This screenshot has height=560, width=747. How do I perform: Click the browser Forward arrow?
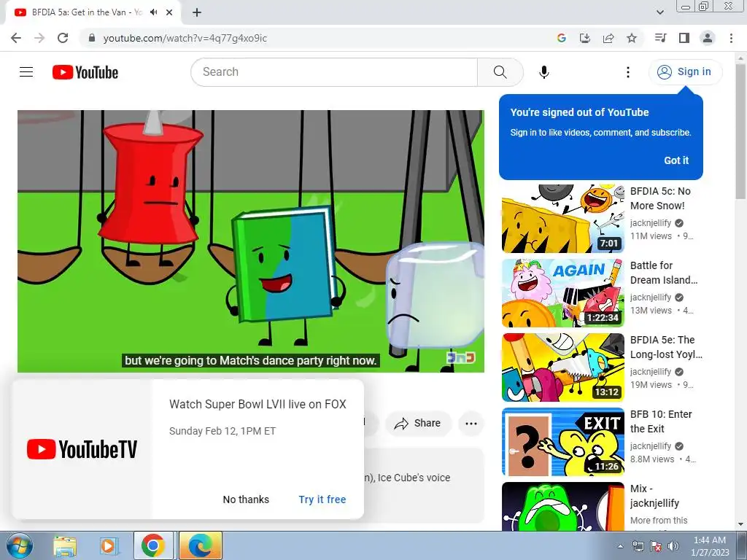[39, 38]
